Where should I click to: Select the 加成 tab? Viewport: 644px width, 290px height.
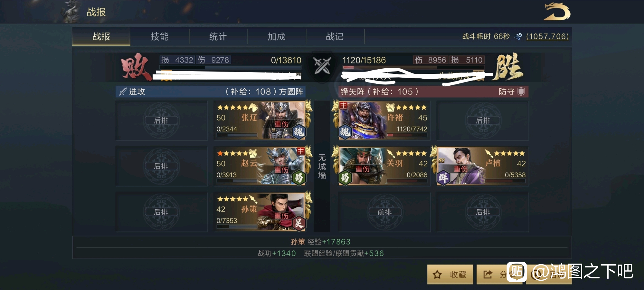277,36
